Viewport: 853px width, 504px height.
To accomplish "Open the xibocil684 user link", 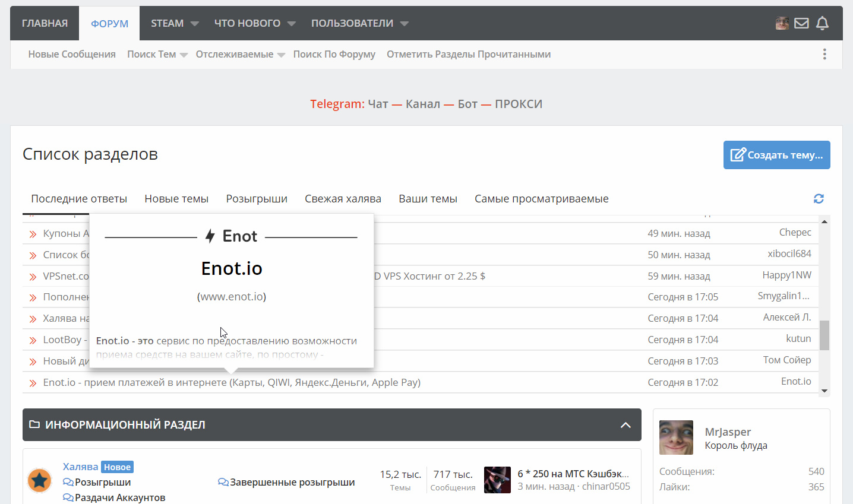I will click(789, 253).
